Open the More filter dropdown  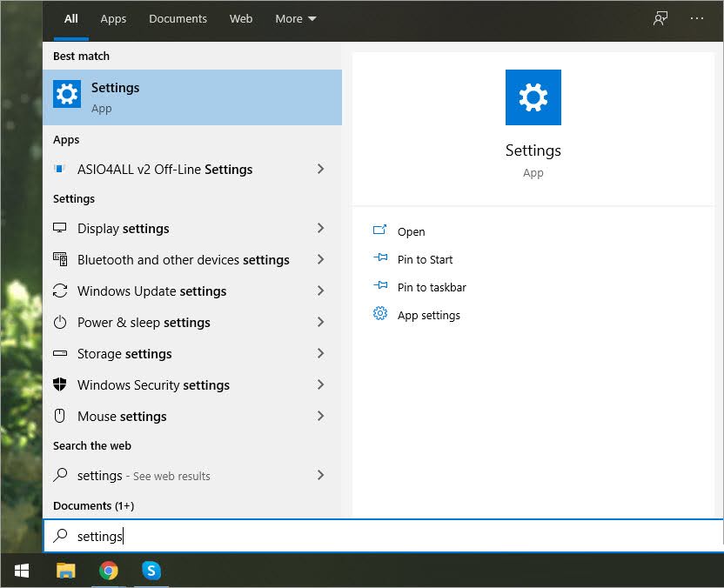[x=296, y=18]
